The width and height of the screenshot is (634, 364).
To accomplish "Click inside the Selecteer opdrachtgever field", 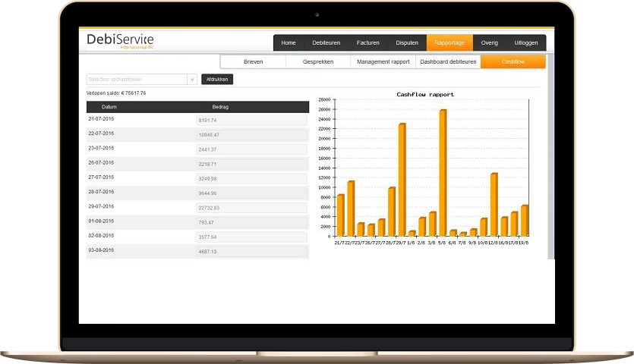I will [136, 79].
